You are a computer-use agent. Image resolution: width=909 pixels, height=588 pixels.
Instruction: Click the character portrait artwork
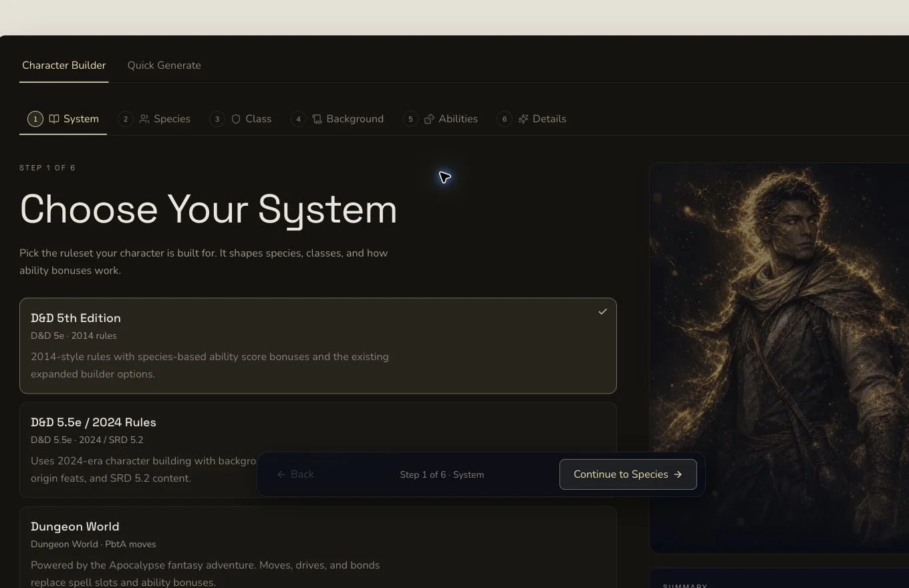coord(779,358)
